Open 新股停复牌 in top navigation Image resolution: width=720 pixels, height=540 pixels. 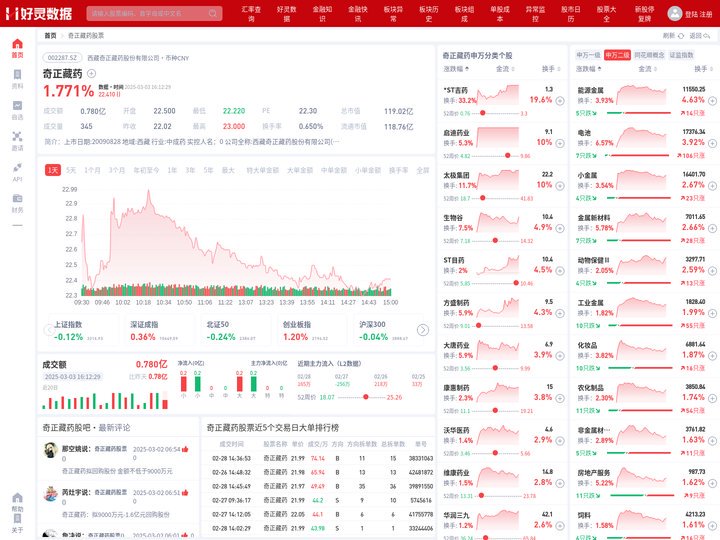tap(645, 14)
